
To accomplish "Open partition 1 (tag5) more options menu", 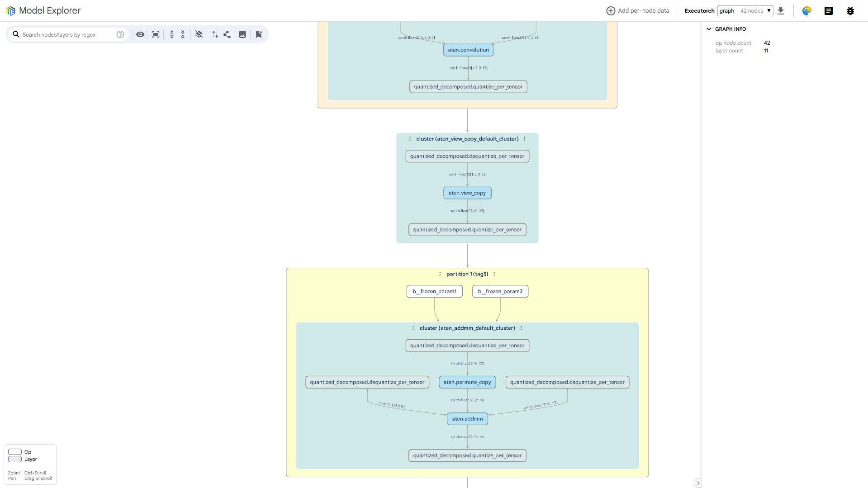I will pos(494,274).
